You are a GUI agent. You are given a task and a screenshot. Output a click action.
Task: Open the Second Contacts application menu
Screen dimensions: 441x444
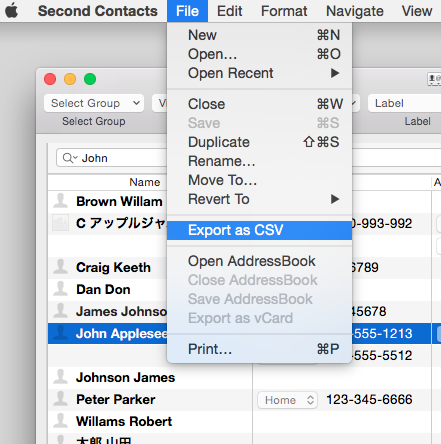[x=97, y=11]
